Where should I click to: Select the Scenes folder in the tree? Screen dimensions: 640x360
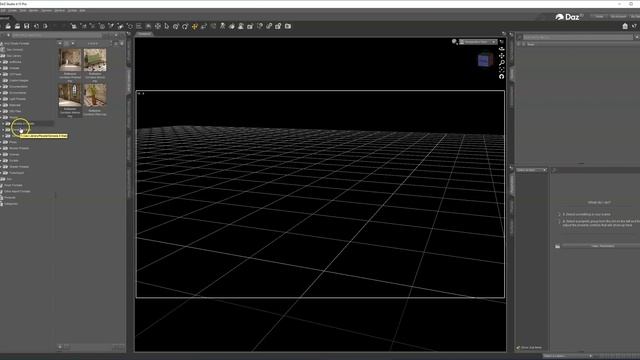tap(14, 154)
